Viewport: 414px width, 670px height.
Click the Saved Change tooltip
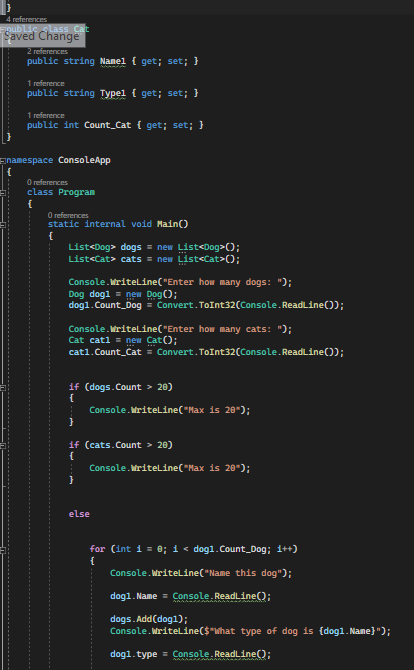click(x=42, y=36)
